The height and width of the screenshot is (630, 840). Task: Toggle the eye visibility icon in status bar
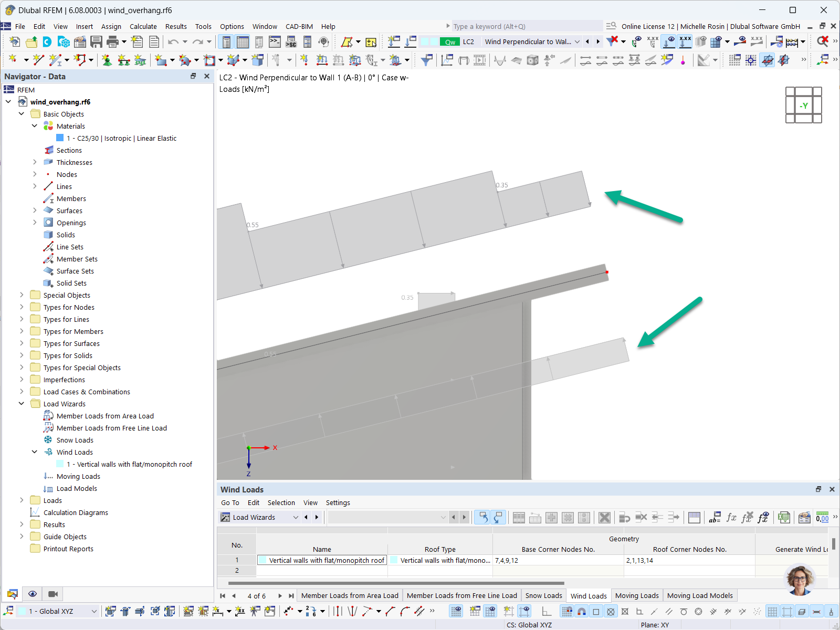pos(33,594)
